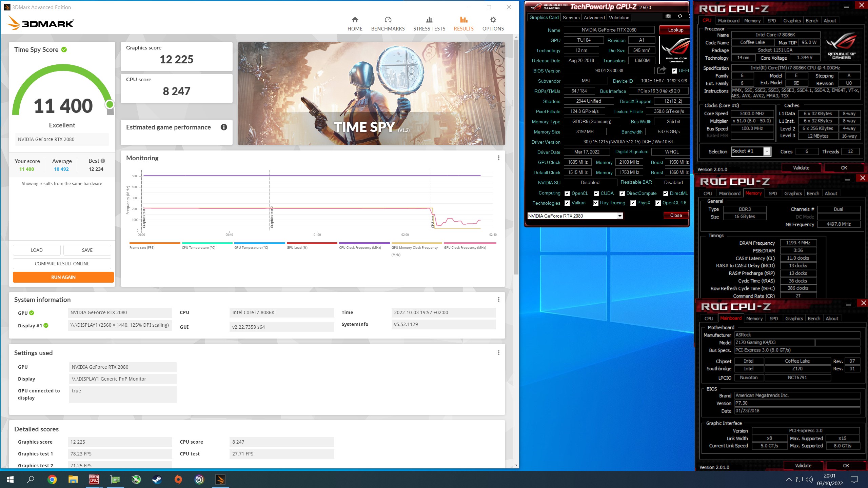Click the GPU-Z BIOS export share icon

click(x=662, y=70)
